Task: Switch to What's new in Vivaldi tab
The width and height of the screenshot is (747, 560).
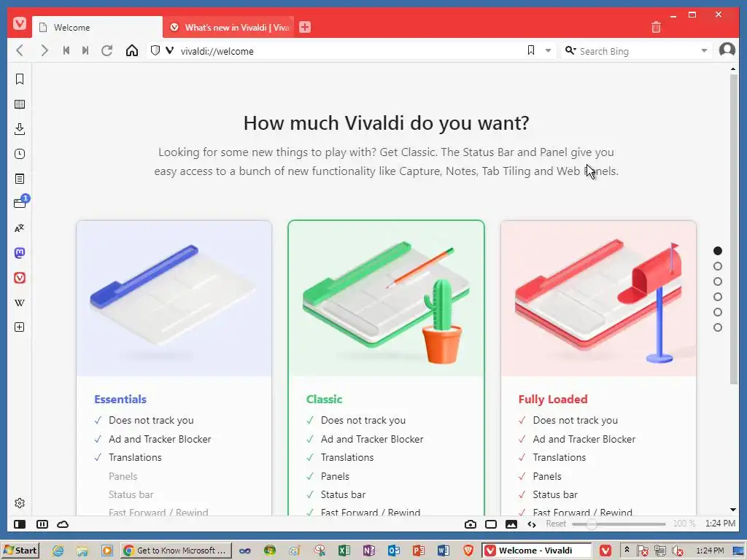Action: [228, 27]
